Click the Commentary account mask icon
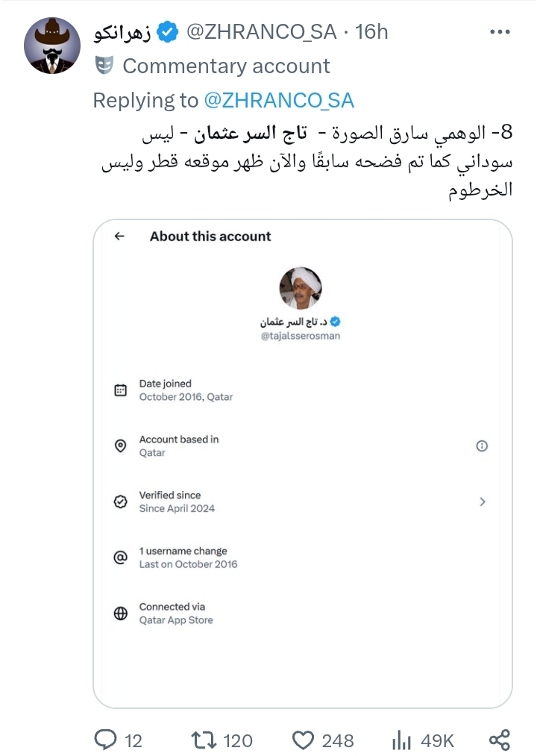Screen dimensions: 537x756 104,66
